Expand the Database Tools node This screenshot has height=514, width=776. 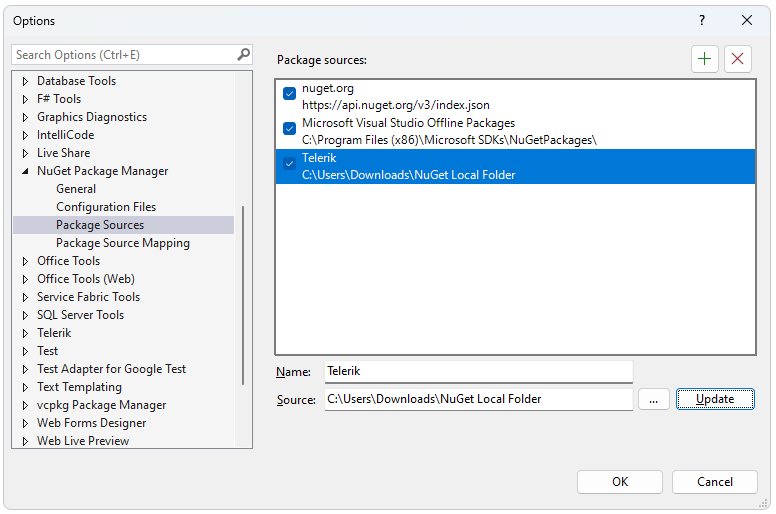coord(25,81)
